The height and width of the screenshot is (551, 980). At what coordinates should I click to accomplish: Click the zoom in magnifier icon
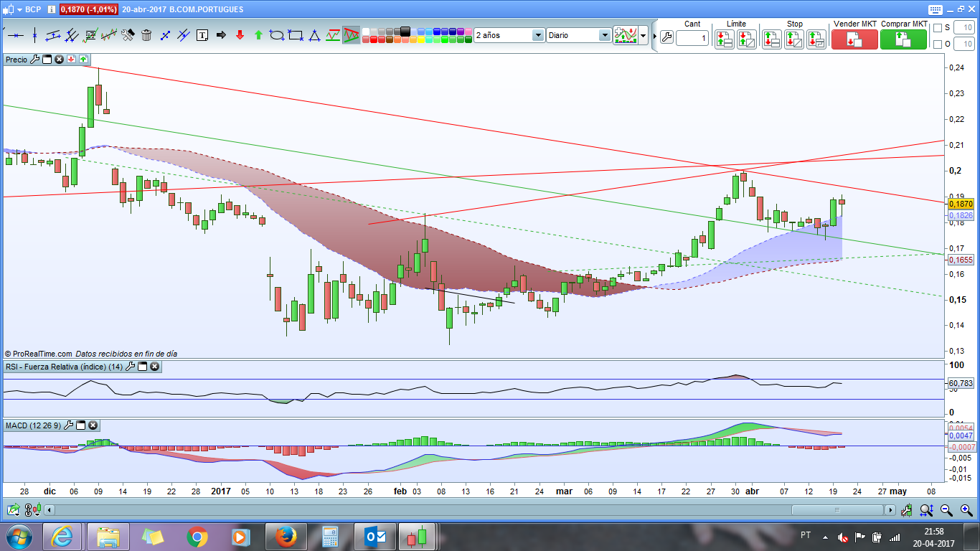(x=966, y=510)
